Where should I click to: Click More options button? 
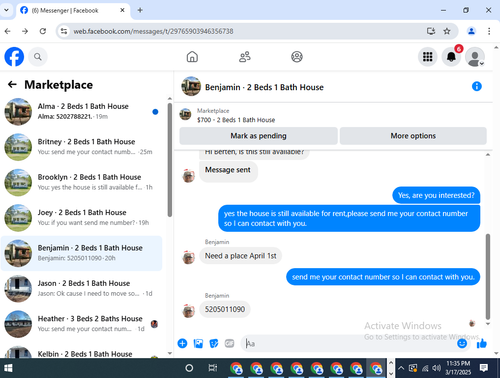413,136
